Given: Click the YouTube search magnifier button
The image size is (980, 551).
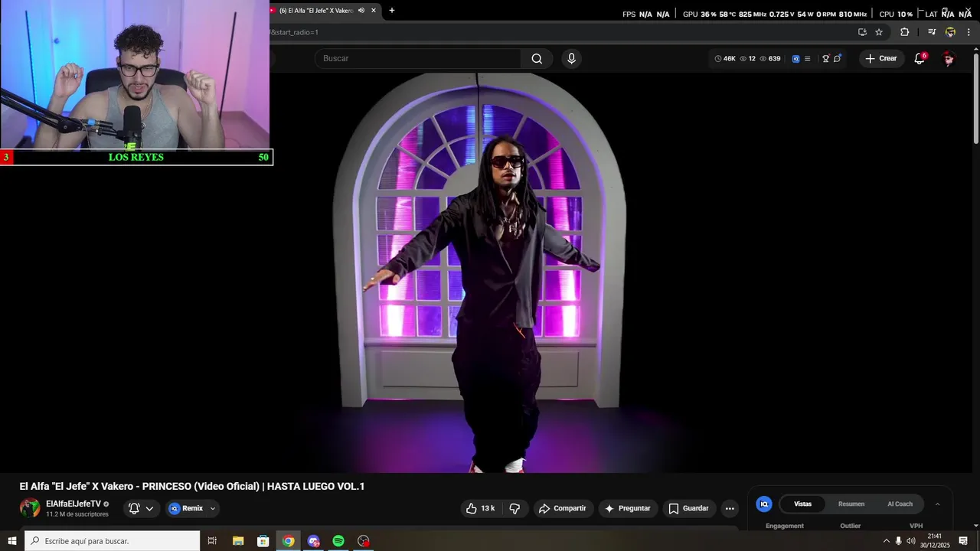Looking at the screenshot, I should point(537,58).
